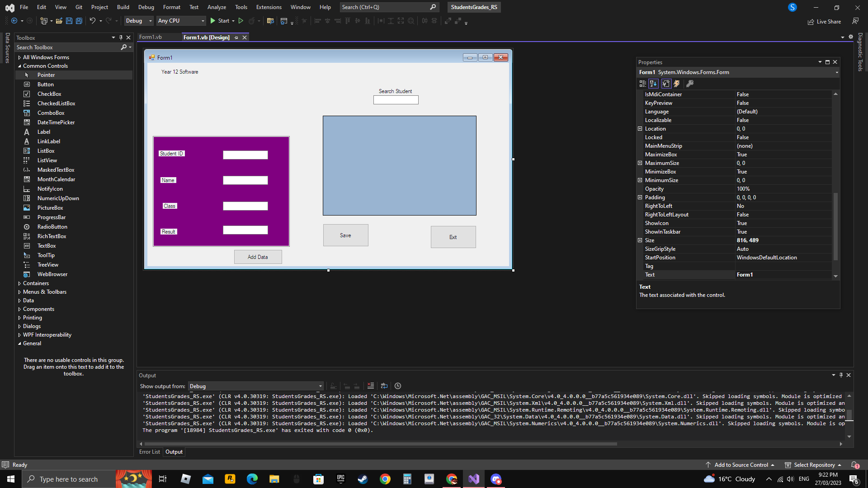Expand the Containers group in the Toolbox
The width and height of the screenshot is (868, 488).
coord(35,283)
